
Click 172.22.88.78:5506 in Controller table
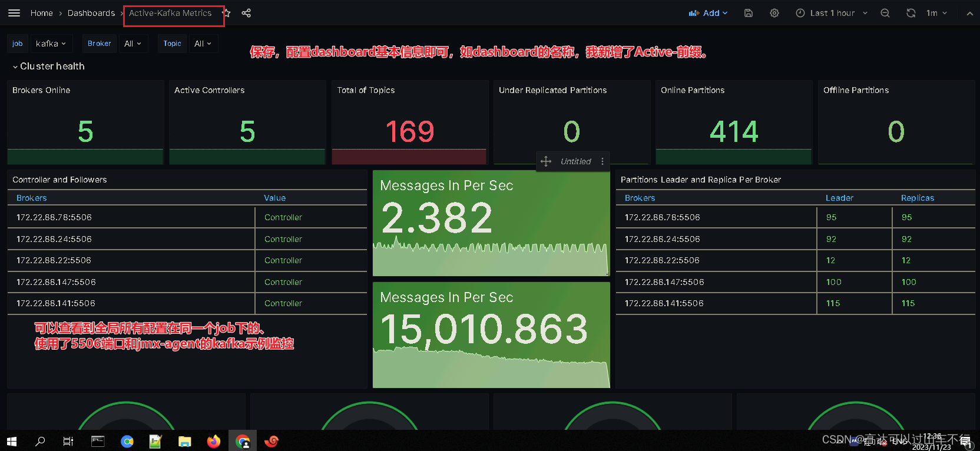[x=54, y=217]
